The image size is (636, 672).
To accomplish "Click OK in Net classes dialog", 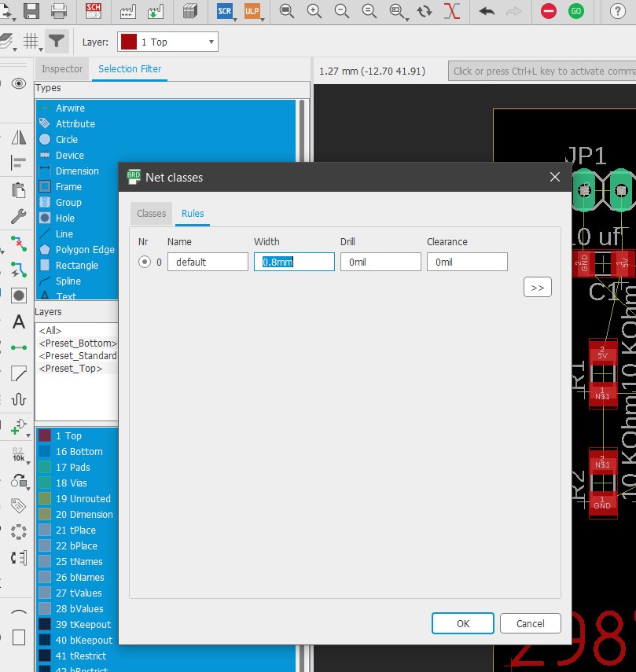I will tap(463, 623).
